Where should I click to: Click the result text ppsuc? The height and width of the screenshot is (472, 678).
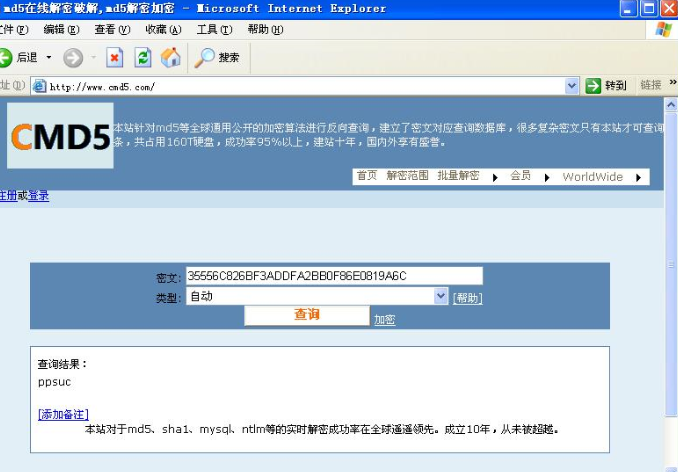tap(54, 382)
